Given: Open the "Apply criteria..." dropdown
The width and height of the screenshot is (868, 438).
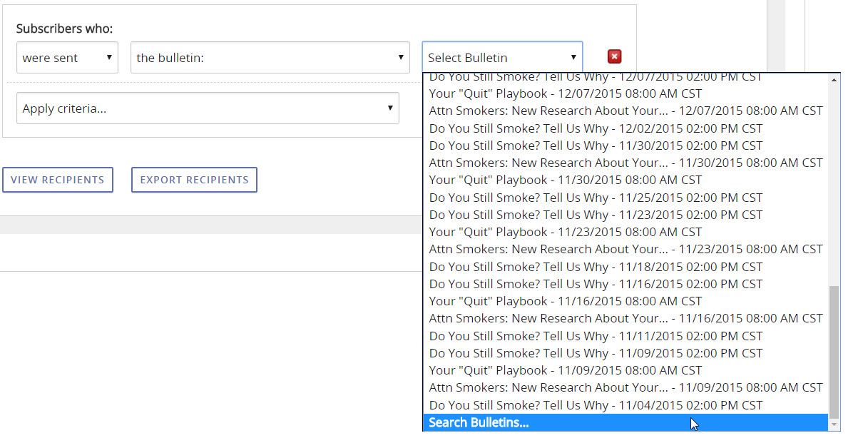Looking at the screenshot, I should [x=208, y=109].
